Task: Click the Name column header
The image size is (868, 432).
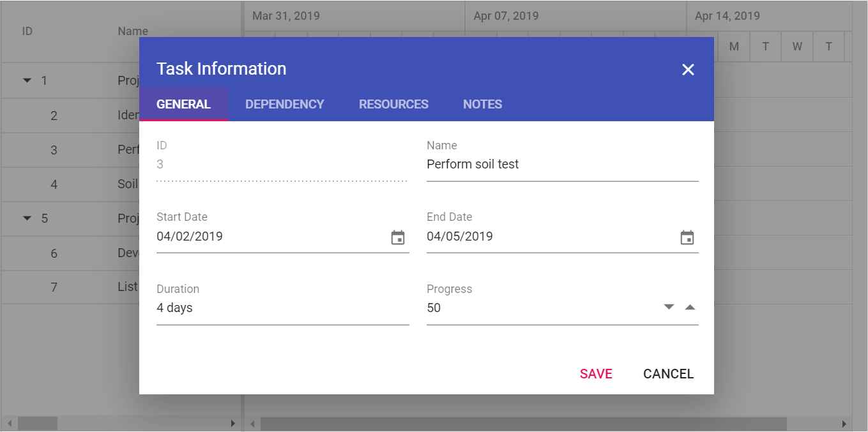Action: click(x=133, y=31)
